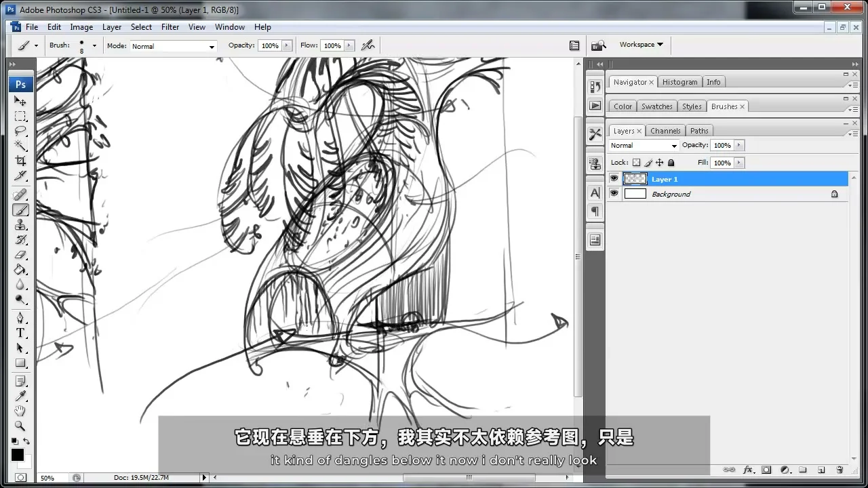868x488 pixels.
Task: Select the Rectangular Marquee tool
Action: point(20,116)
